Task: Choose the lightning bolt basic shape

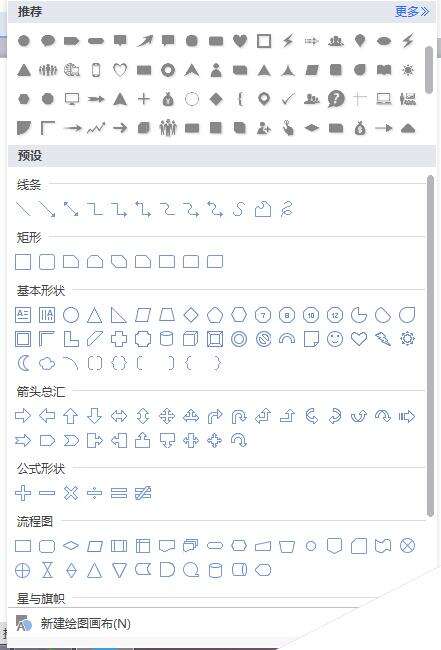Action: (x=383, y=339)
